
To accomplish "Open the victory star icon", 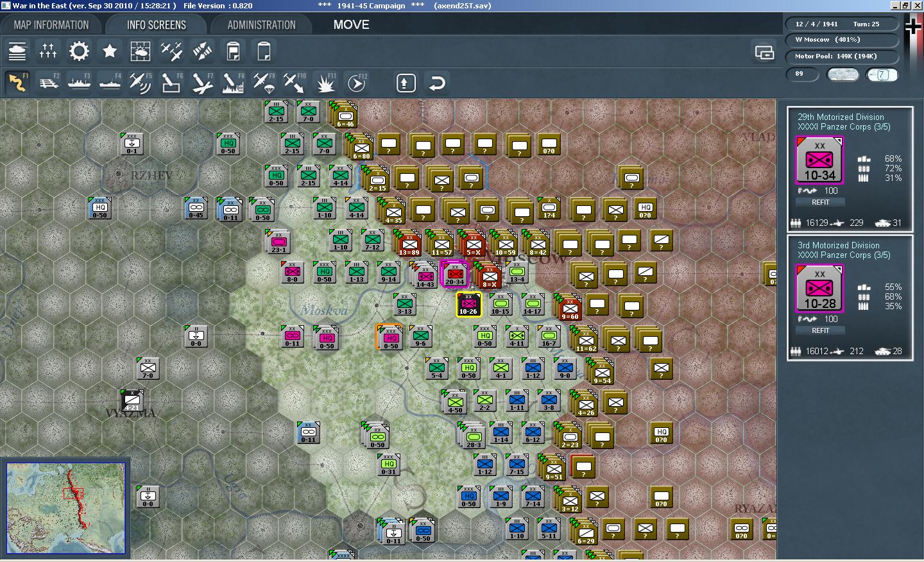I will click(x=110, y=51).
